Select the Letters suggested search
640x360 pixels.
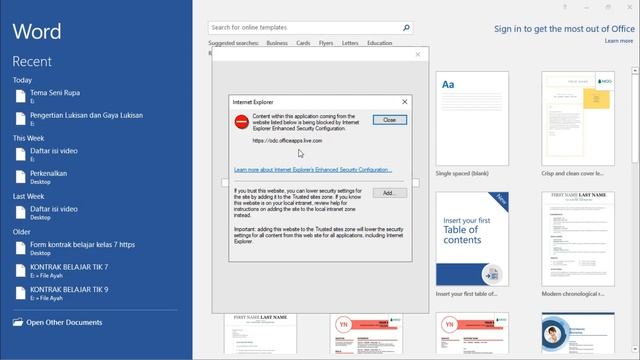[x=350, y=43]
